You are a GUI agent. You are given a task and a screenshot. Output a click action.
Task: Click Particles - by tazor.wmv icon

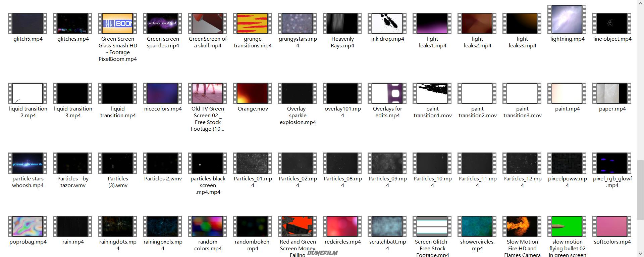(73, 163)
